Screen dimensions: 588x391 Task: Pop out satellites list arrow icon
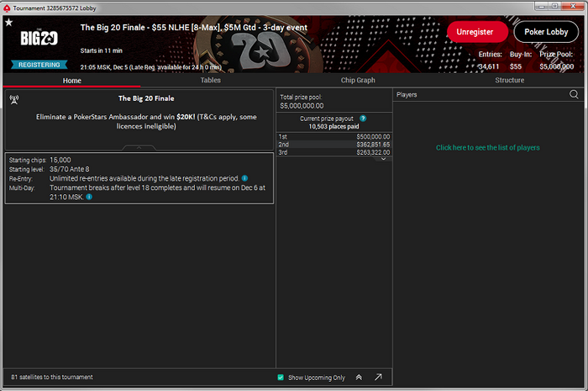point(378,377)
